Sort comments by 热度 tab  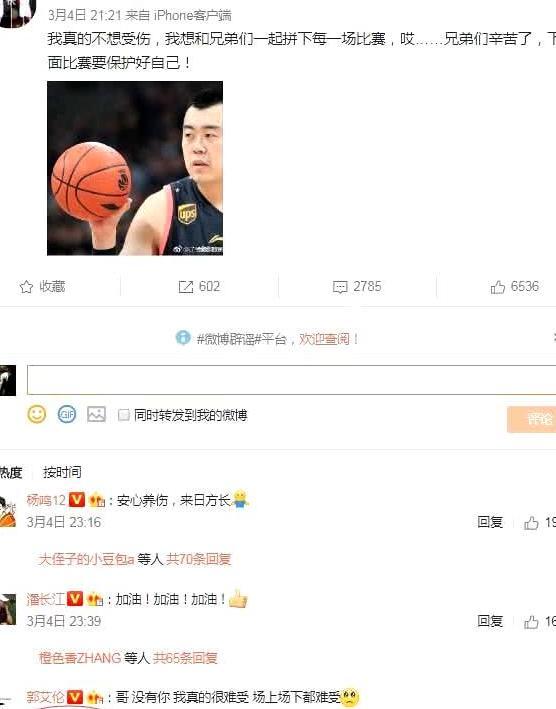(x=10, y=472)
